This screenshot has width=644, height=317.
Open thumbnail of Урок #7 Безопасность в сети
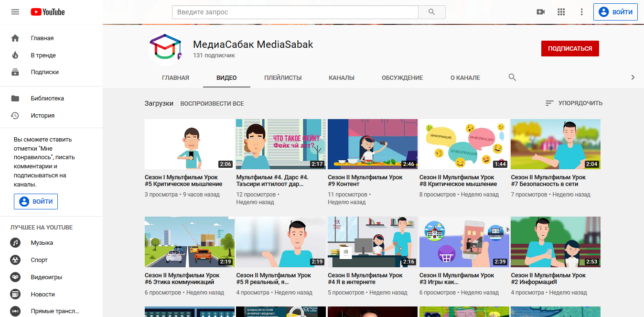556,144
